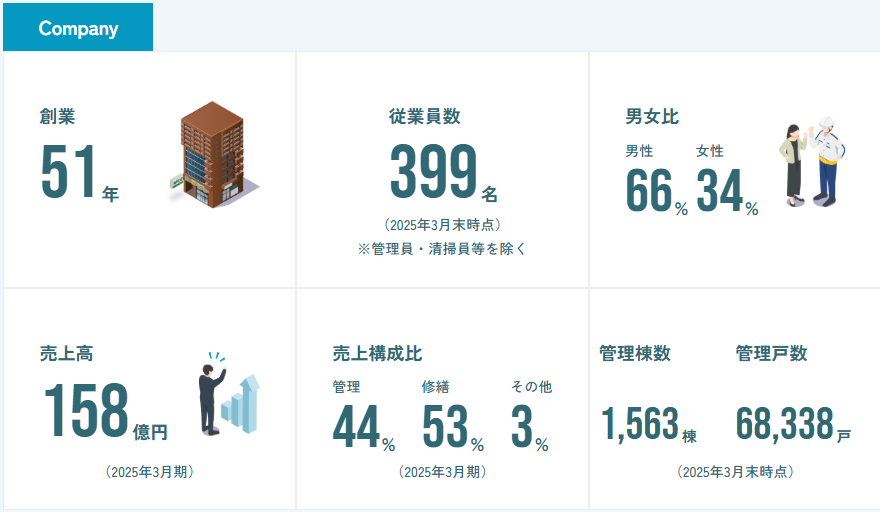
Task: Click the 女性 34% figure
Action: pyautogui.click(x=727, y=191)
